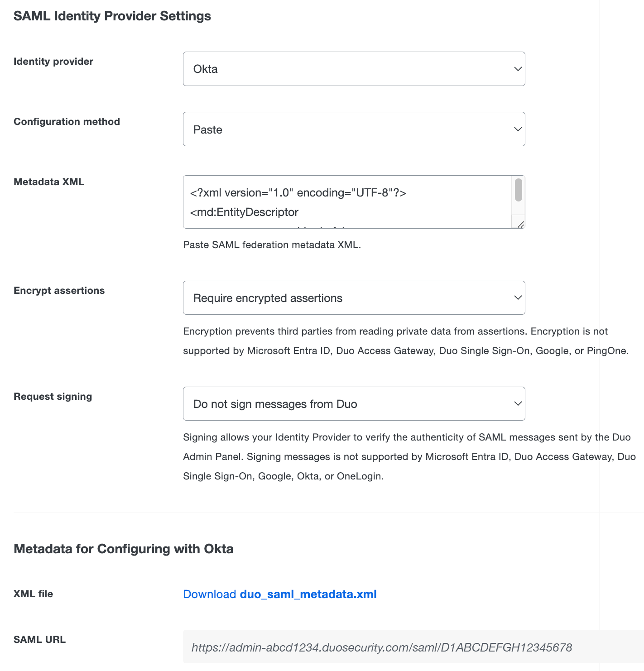Click the Encrypt assertions label

(59, 290)
